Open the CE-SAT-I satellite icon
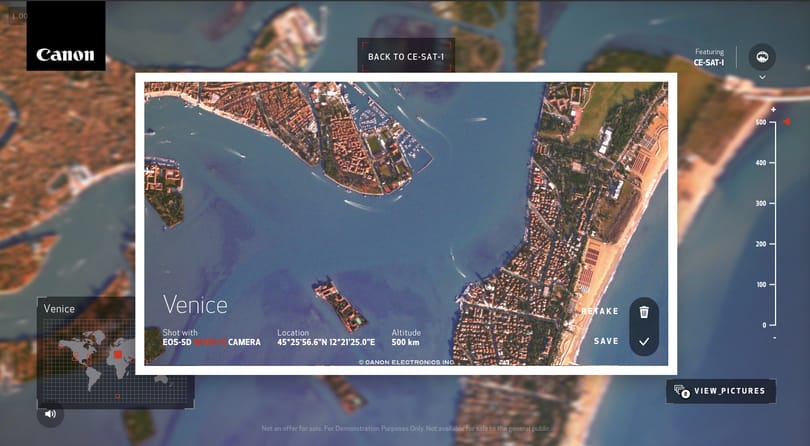Image resolution: width=810 pixels, height=446 pixels. point(762,57)
